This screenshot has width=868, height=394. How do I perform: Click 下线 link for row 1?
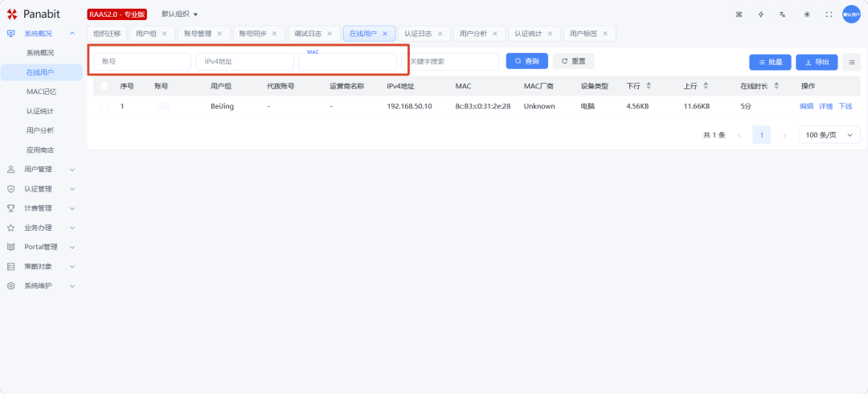coord(845,106)
